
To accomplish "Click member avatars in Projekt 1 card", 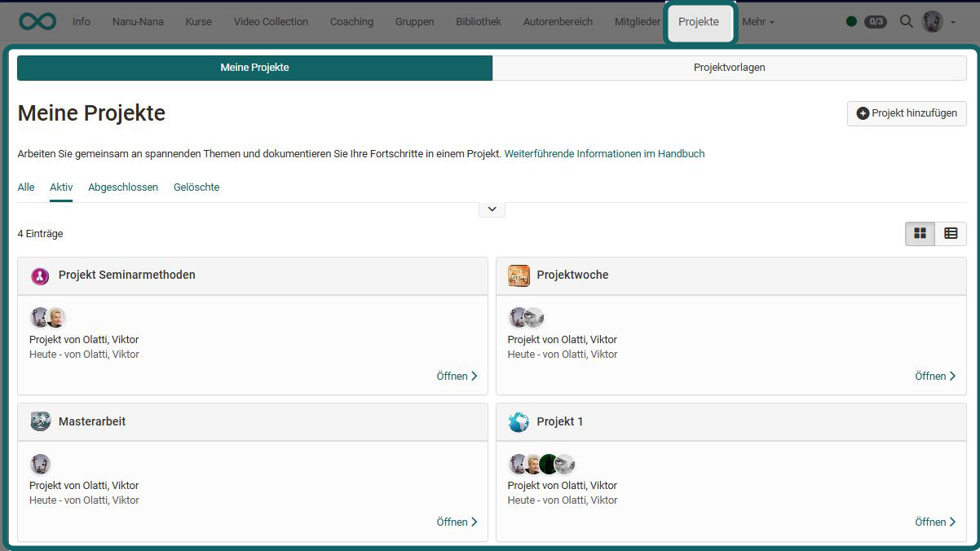I will [542, 465].
